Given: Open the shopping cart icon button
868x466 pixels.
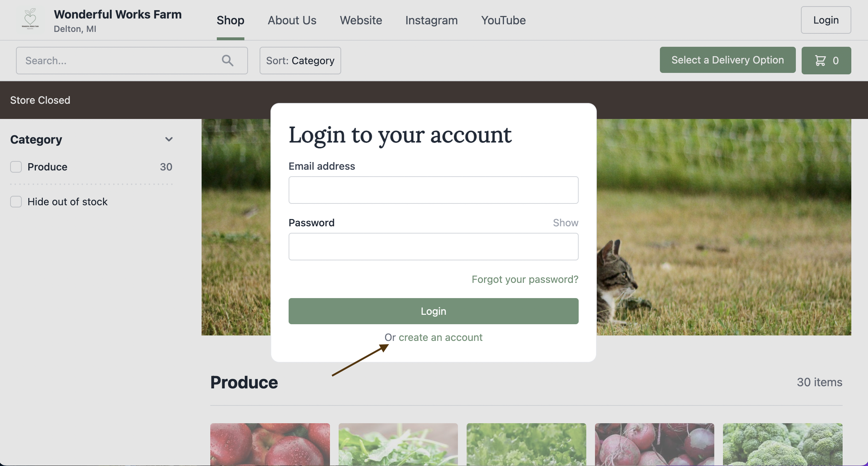Looking at the screenshot, I should point(826,61).
